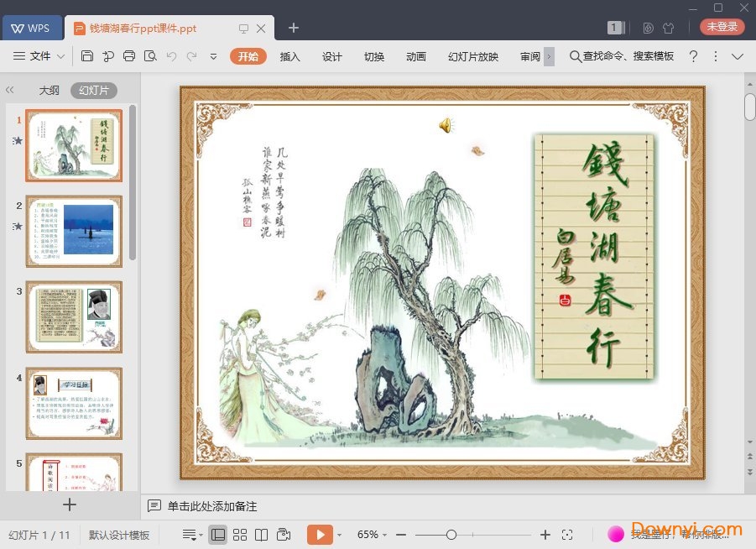Viewport: 756px width, 549px height.
Task: Expand the customize quick toolbar dropdown
Action: click(213, 56)
